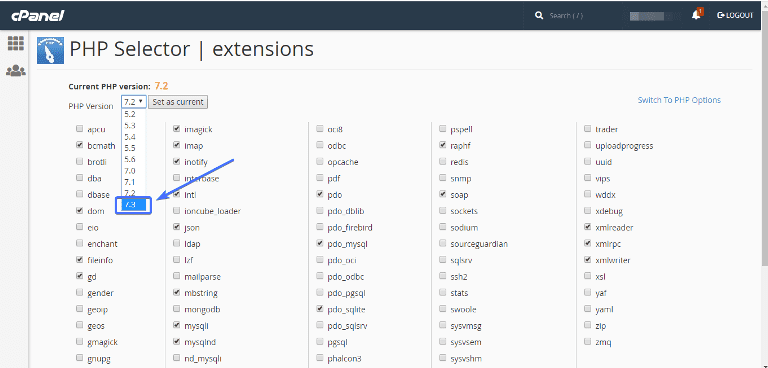Uncheck the raphf extension
768x368 pixels.
tap(443, 145)
